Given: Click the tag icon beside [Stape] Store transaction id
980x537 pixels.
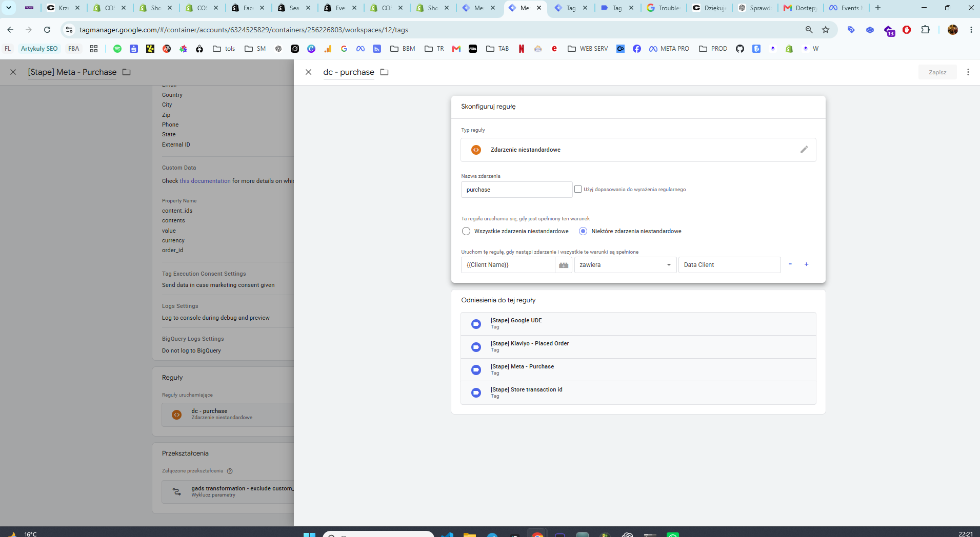Looking at the screenshot, I should (476, 393).
